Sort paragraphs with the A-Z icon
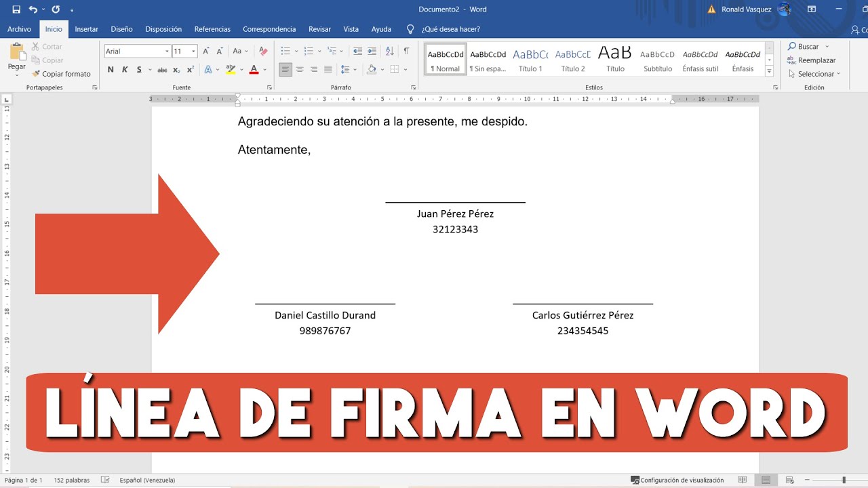 tap(389, 52)
